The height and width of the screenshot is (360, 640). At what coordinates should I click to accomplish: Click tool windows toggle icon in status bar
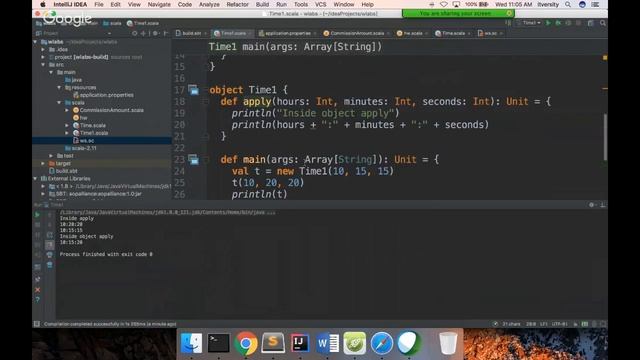pos(37,324)
